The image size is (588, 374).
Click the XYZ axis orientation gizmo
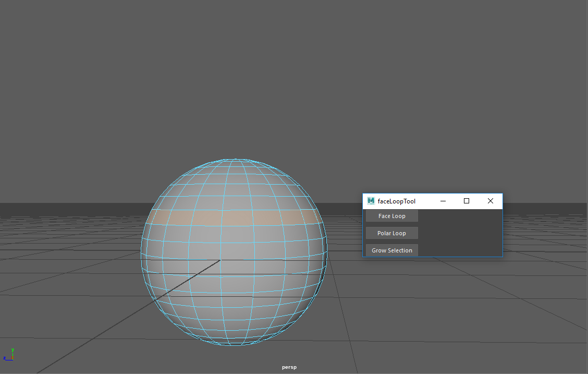pos(9,355)
